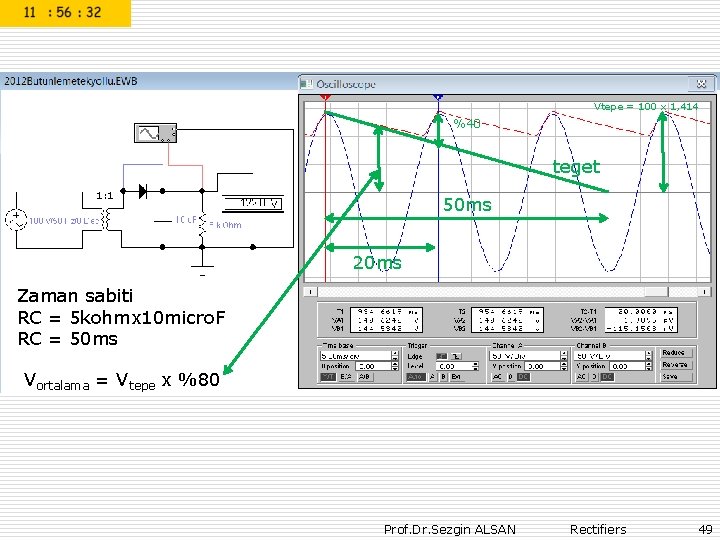Viewport: 720px width, 540px height.
Task: Click the 1:1 transformer symbol
Action: (107, 219)
